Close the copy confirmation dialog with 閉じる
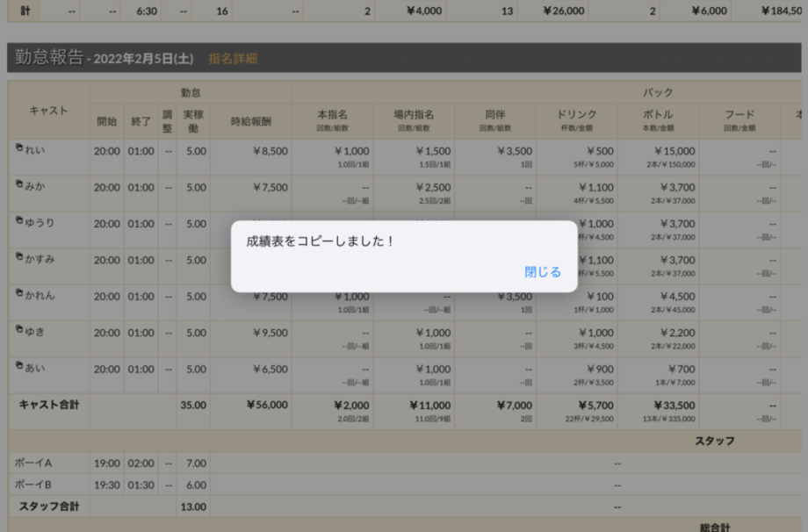 542,272
